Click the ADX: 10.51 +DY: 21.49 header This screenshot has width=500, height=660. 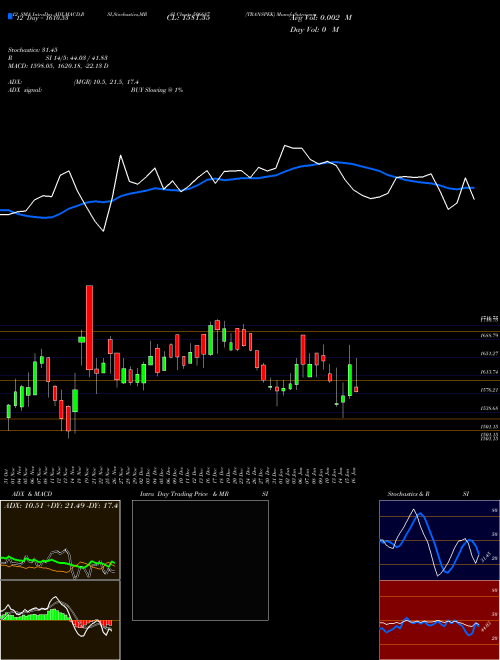click(61, 505)
